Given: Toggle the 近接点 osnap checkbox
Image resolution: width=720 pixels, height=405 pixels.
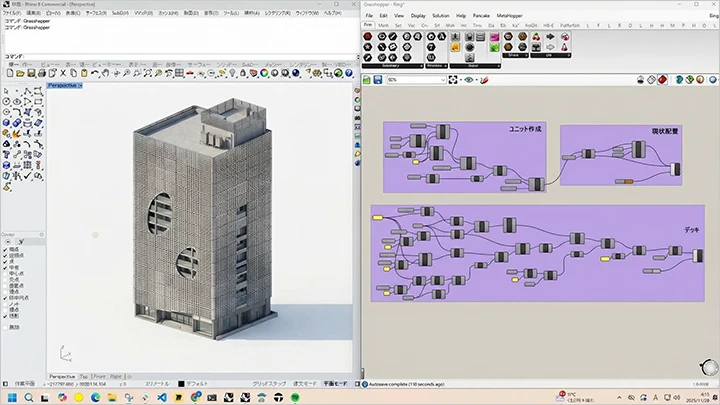Looking at the screenshot, I should tap(6, 255).
